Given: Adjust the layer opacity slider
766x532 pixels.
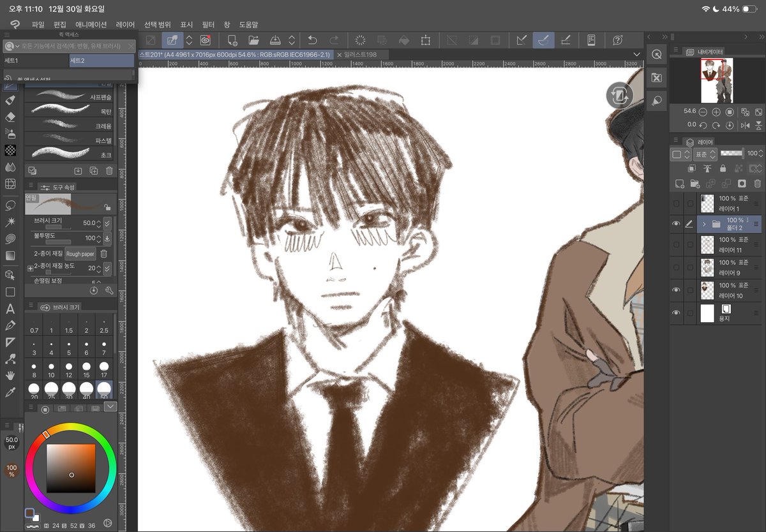Looking at the screenshot, I should coord(732,154).
